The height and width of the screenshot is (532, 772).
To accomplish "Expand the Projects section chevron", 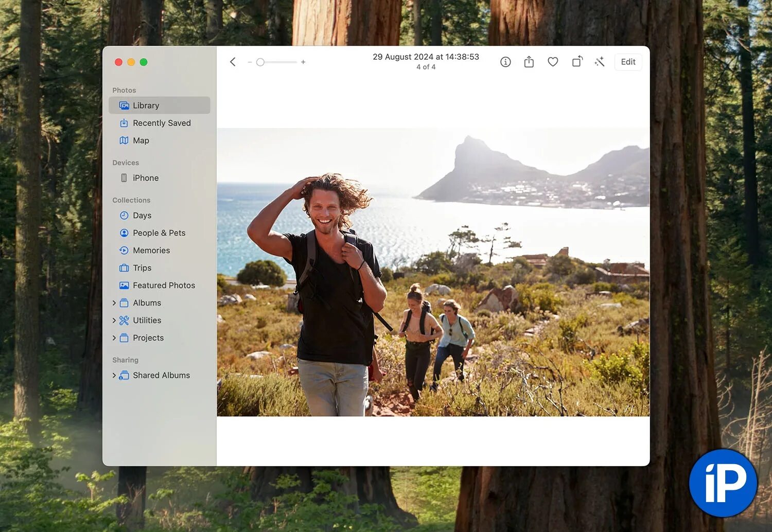I will click(114, 338).
